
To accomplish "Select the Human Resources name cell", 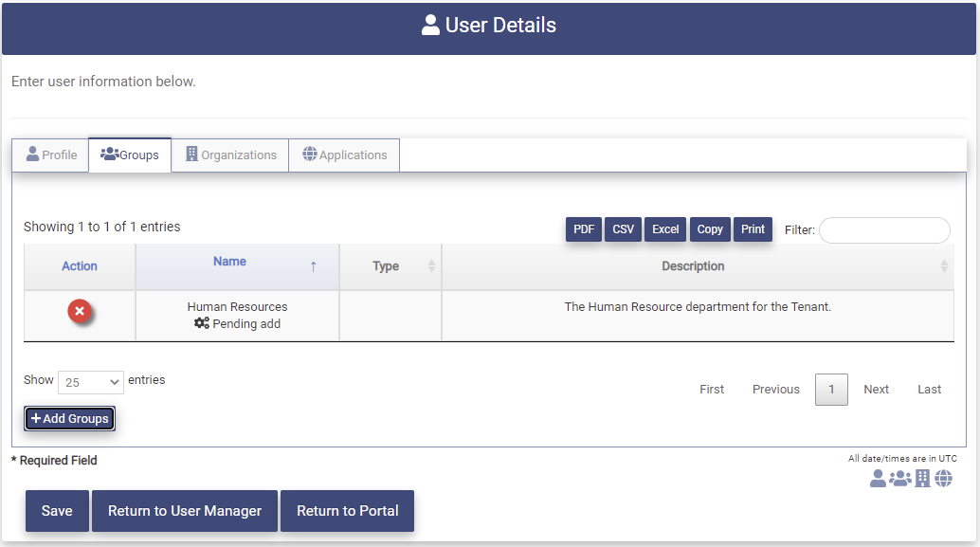I will (238, 316).
